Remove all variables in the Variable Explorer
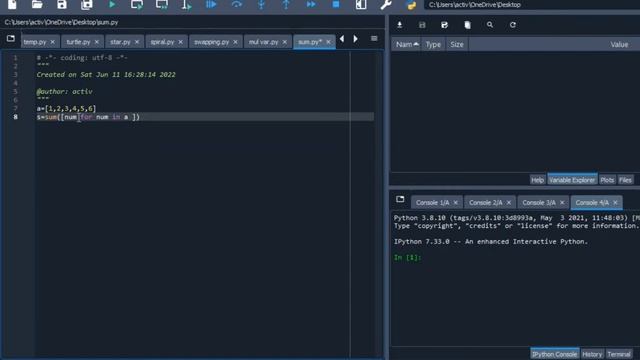The width and height of the screenshot is (640, 360). point(467,25)
